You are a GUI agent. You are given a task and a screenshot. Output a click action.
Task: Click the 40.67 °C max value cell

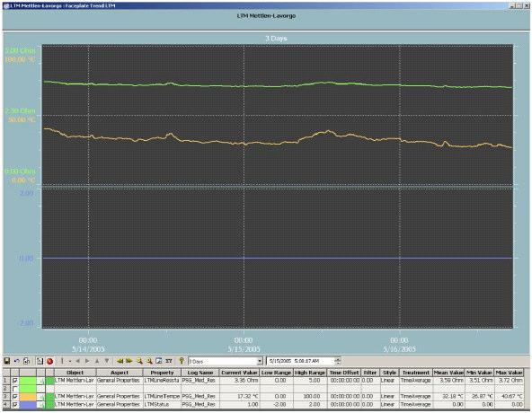[509, 396]
